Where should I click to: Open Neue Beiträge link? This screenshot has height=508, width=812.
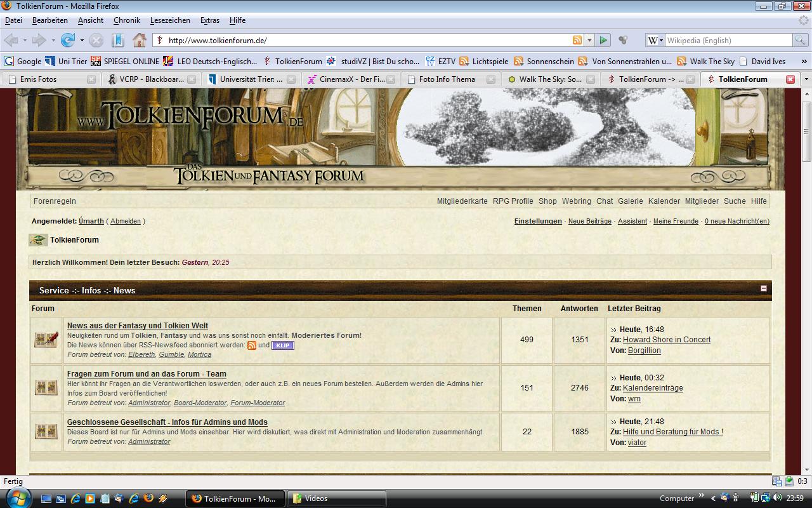click(x=590, y=221)
